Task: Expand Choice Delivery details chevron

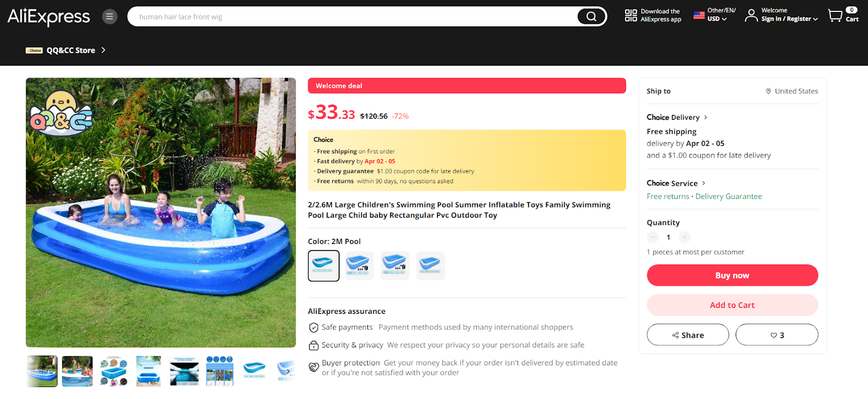Action: [705, 117]
